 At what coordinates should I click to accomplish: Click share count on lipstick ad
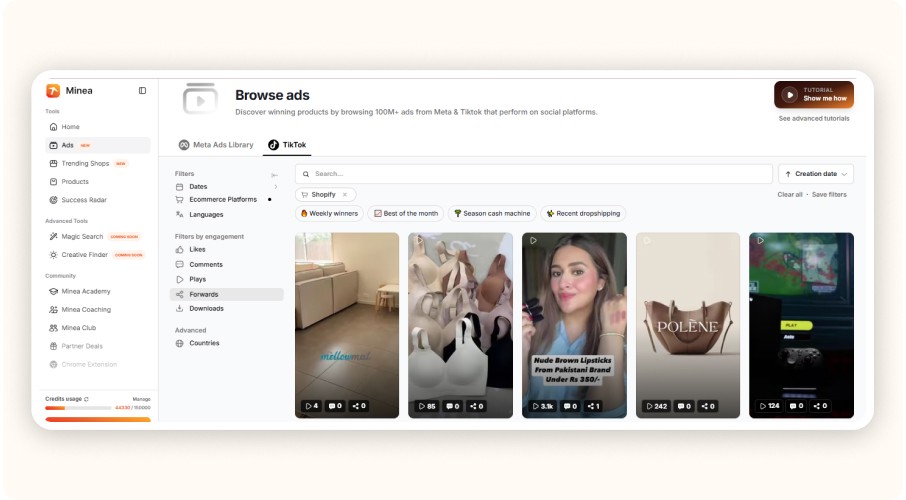[x=593, y=406]
